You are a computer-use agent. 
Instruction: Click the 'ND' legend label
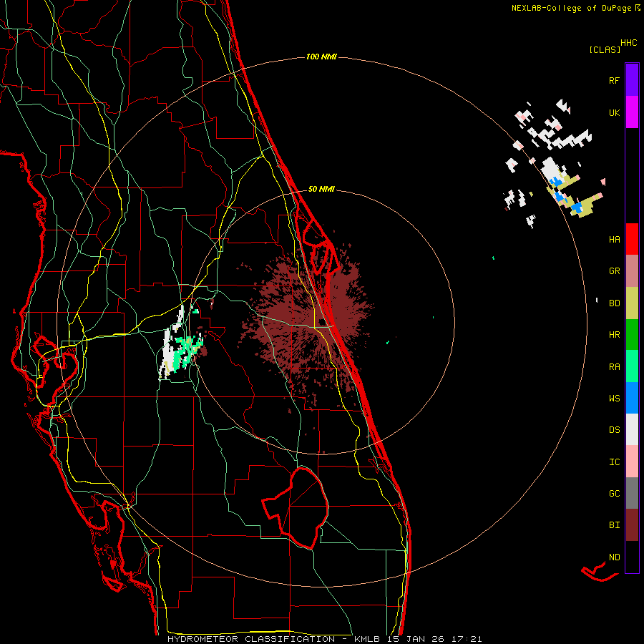(614, 557)
